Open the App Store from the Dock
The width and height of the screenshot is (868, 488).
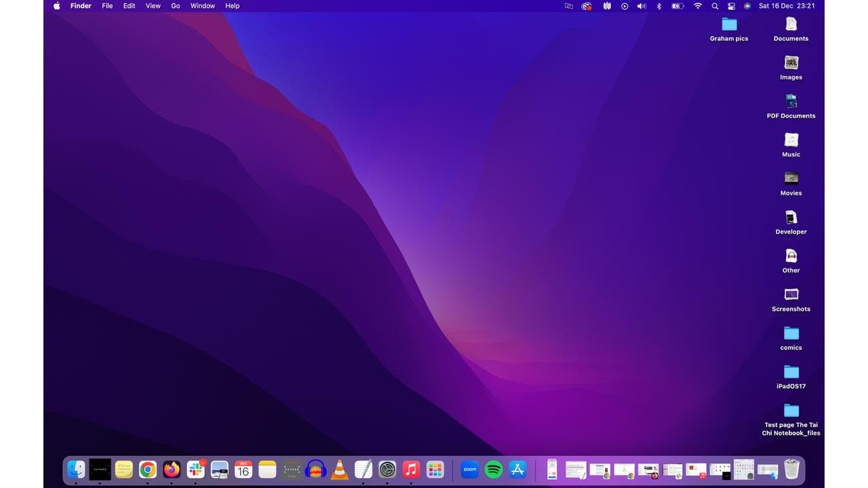tap(516, 469)
